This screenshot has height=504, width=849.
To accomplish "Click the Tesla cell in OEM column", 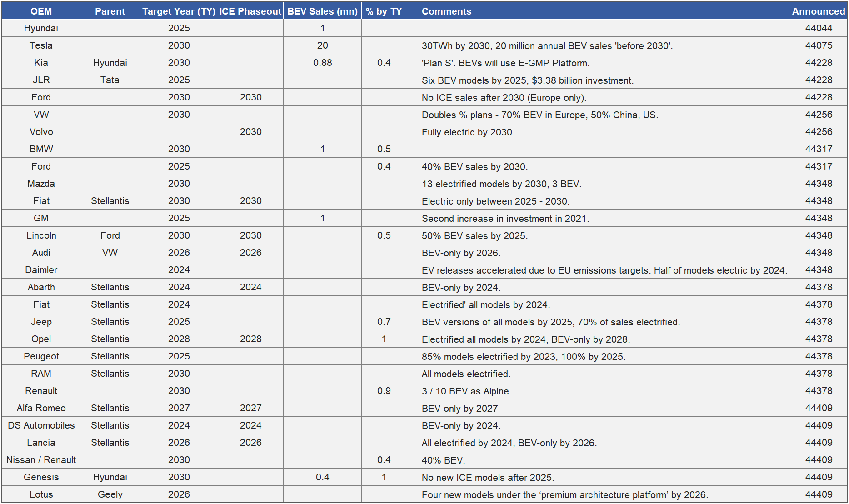I will coord(41,45).
